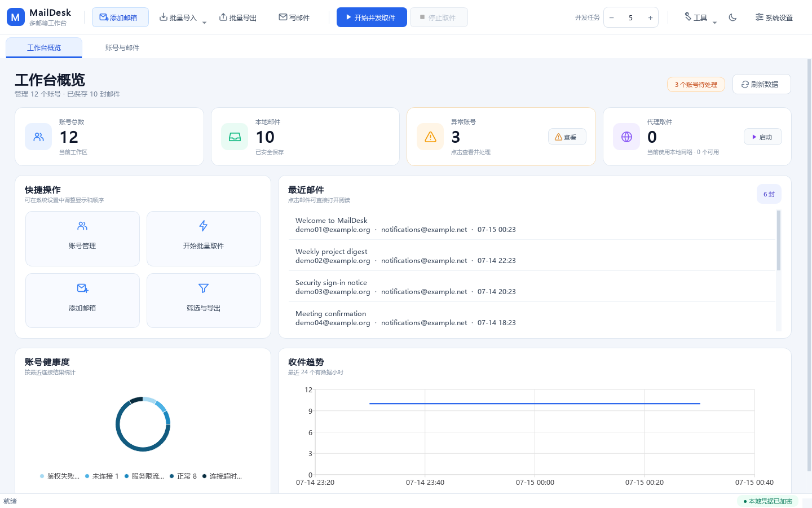Click the 账号总数 people icon
Screen dimensions: 812x508
pyautogui.click(x=38, y=137)
